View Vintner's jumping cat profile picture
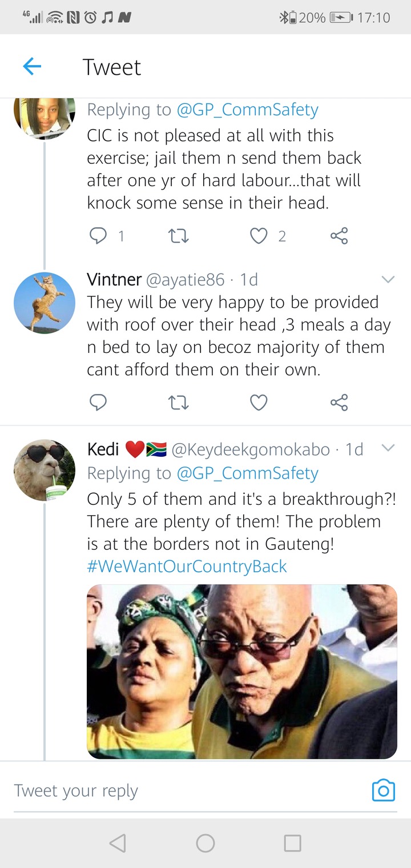 [x=45, y=303]
